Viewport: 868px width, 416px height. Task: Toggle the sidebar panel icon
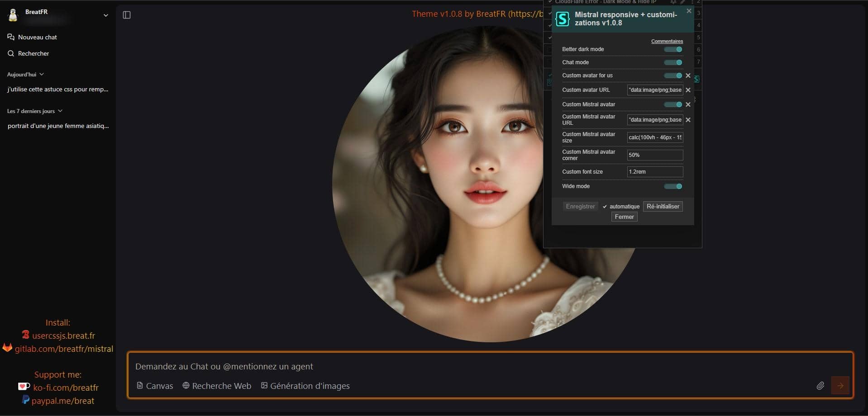pyautogui.click(x=127, y=15)
